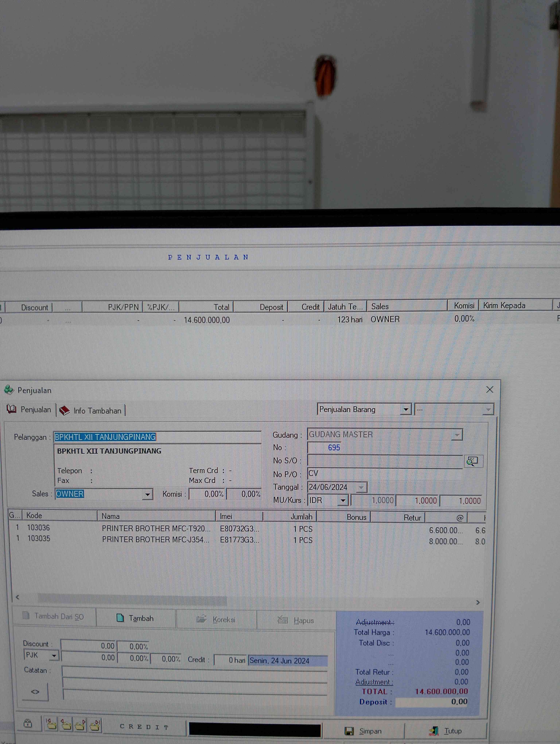Image resolution: width=560 pixels, height=744 pixels.
Task: Open the PJK tax type dropdown
Action: tap(54, 656)
